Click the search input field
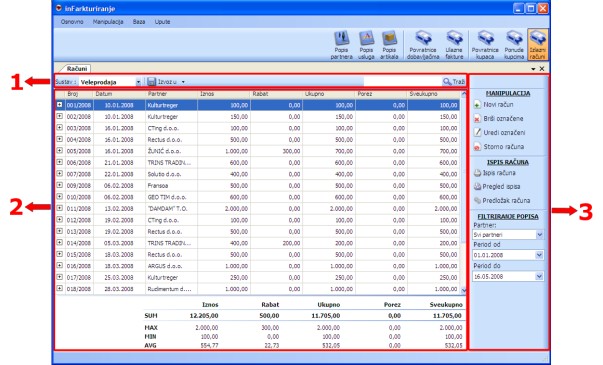Viewport: 603px width, 365px height. (x=402, y=82)
